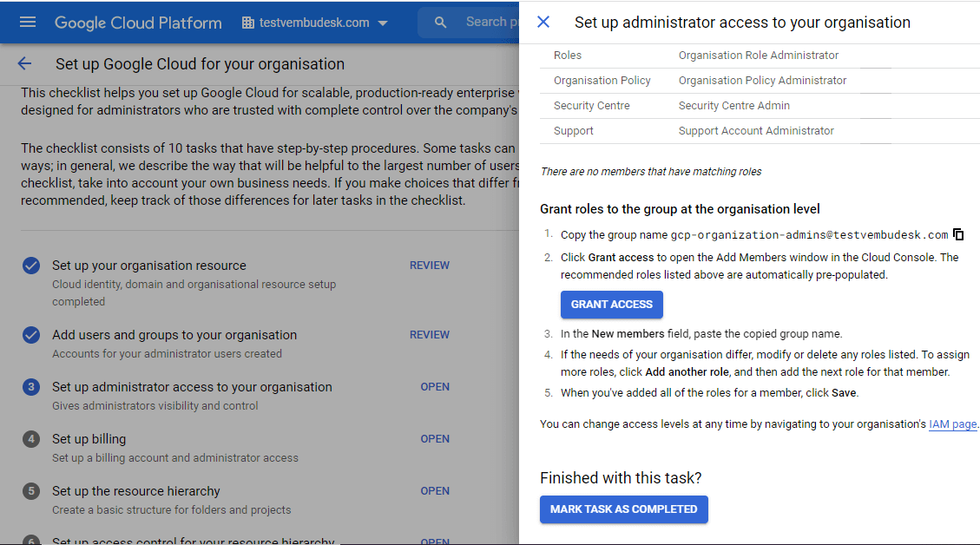The height and width of the screenshot is (545, 980).
Task: Review the Set up your organisation resource task
Action: click(x=430, y=265)
